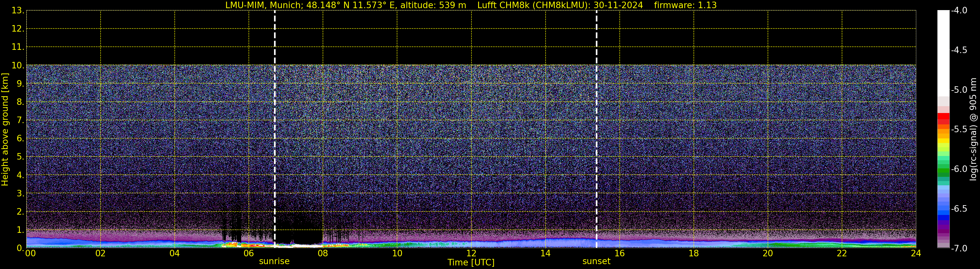
Task: Click the 5 km height axis tick
Action: click(20, 157)
